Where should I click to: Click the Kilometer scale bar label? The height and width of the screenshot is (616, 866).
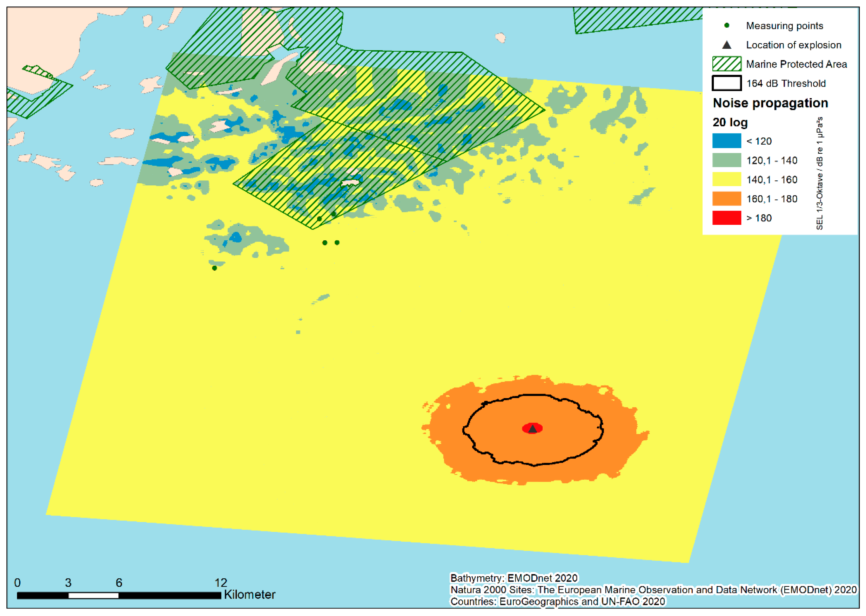[x=249, y=595]
